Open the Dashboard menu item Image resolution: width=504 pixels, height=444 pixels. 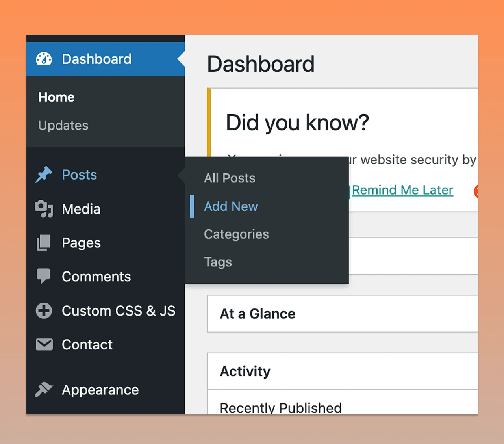tap(106, 59)
